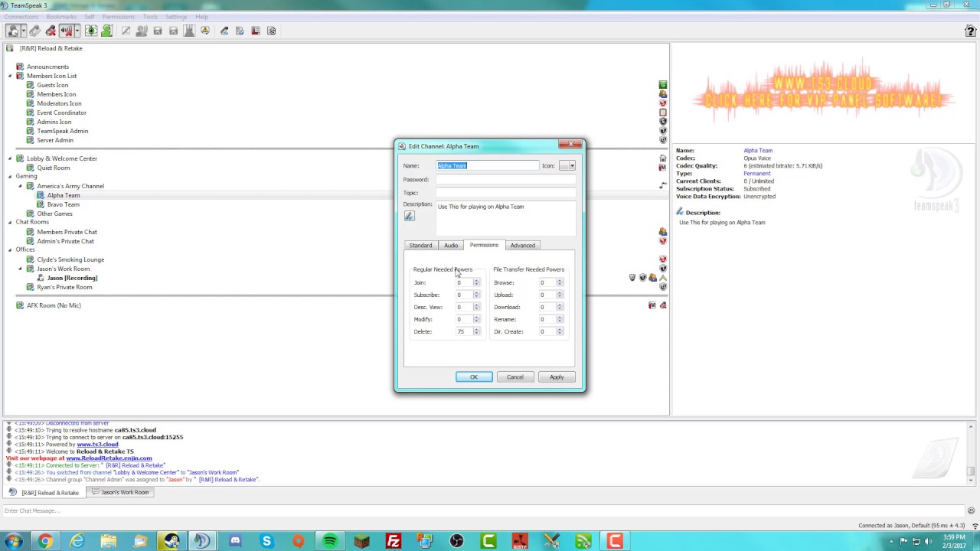Click the chat message input box
Image resolution: width=980 pixels, height=551 pixels.
pos(482,510)
